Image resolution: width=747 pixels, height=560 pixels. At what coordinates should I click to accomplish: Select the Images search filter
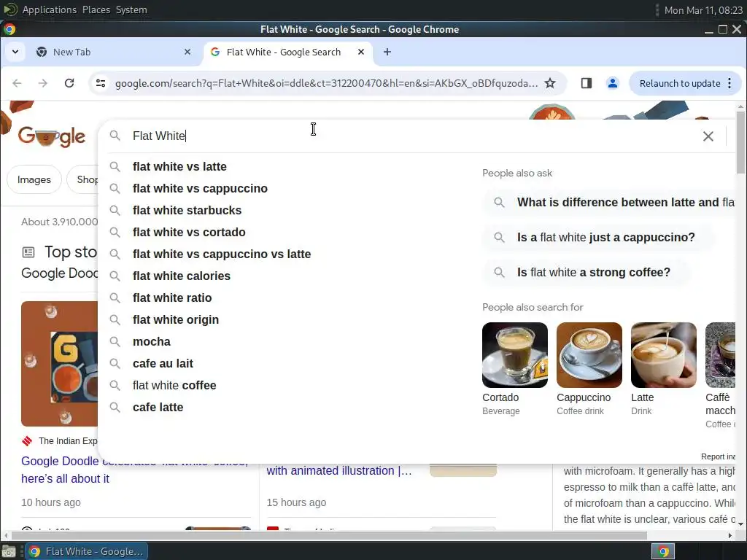click(x=34, y=179)
